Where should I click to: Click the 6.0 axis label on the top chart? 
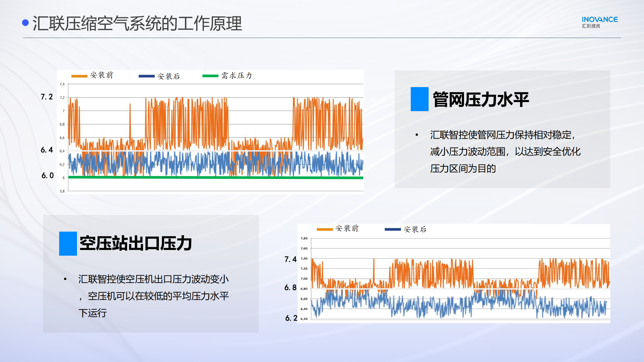click(x=48, y=175)
